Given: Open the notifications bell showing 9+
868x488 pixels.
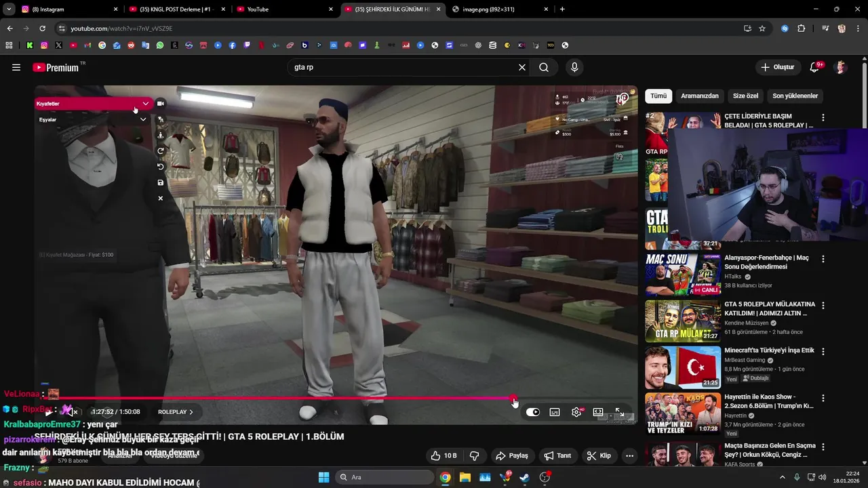Looking at the screenshot, I should click(815, 67).
